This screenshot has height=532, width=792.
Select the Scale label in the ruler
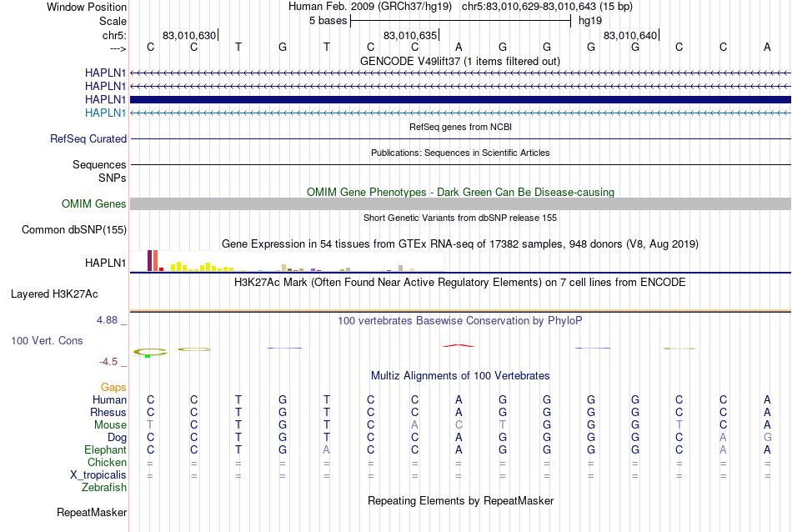pyautogui.click(x=113, y=21)
